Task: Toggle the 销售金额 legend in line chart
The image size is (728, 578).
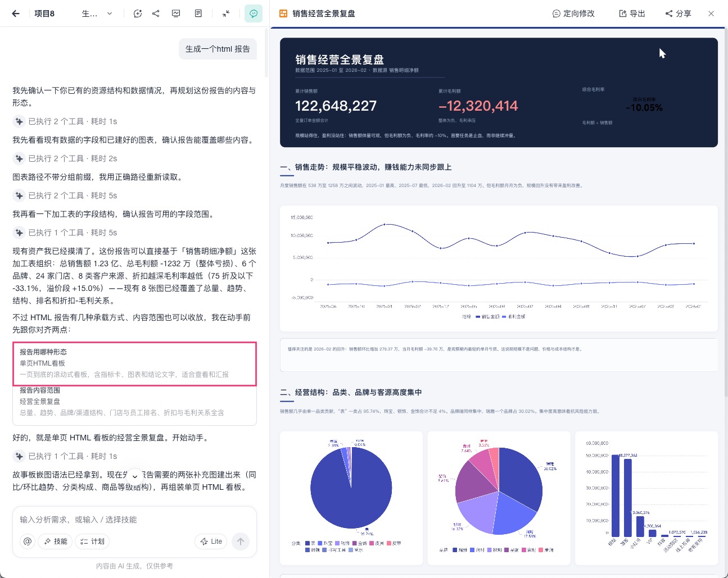Action: point(487,317)
